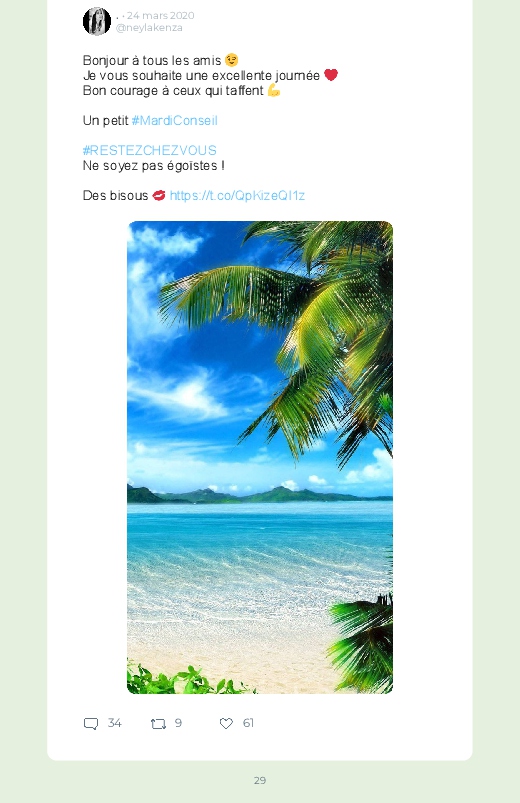Open the #RESTEZCHEZVOUS hashtag
Image resolution: width=520 pixels, height=803 pixels.
(x=150, y=150)
